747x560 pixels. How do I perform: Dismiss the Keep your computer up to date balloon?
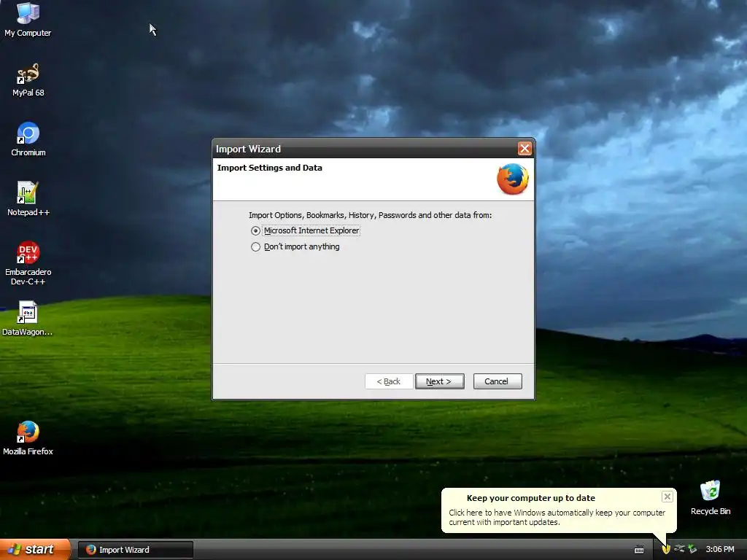tap(667, 497)
